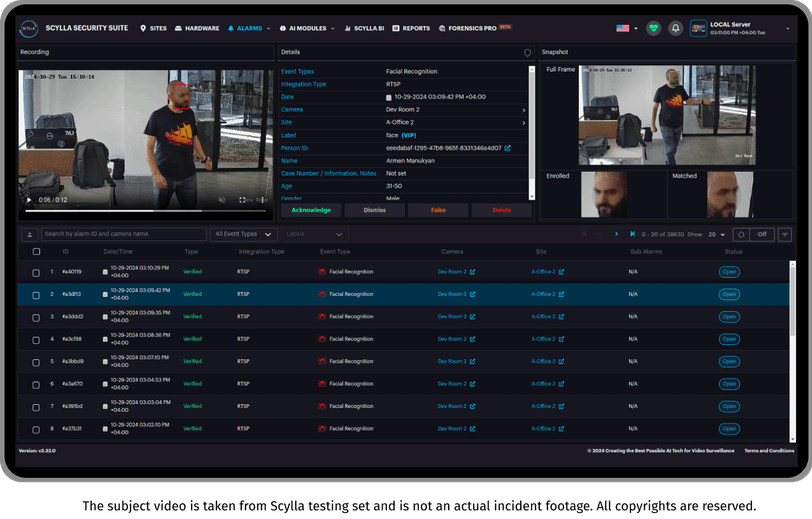Open the Alarms navigation item
This screenshot has width=812, height=519.
(x=249, y=28)
